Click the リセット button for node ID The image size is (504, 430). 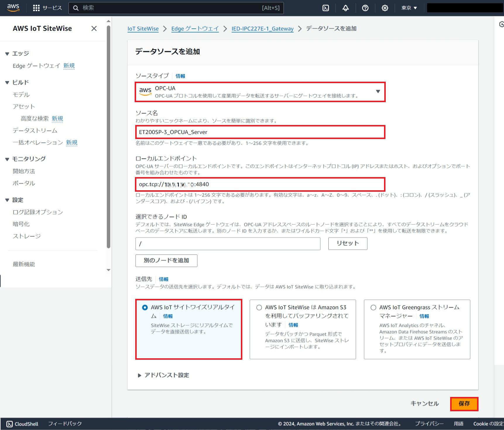coord(347,243)
